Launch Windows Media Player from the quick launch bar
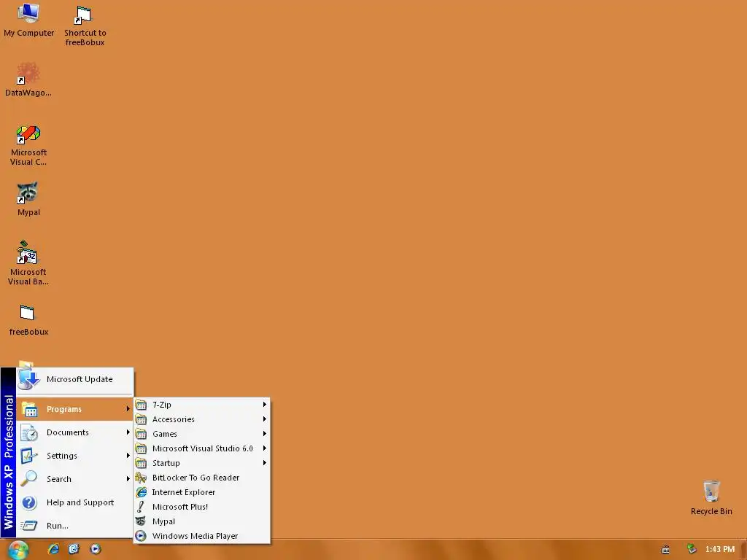747x560 pixels. 96,549
